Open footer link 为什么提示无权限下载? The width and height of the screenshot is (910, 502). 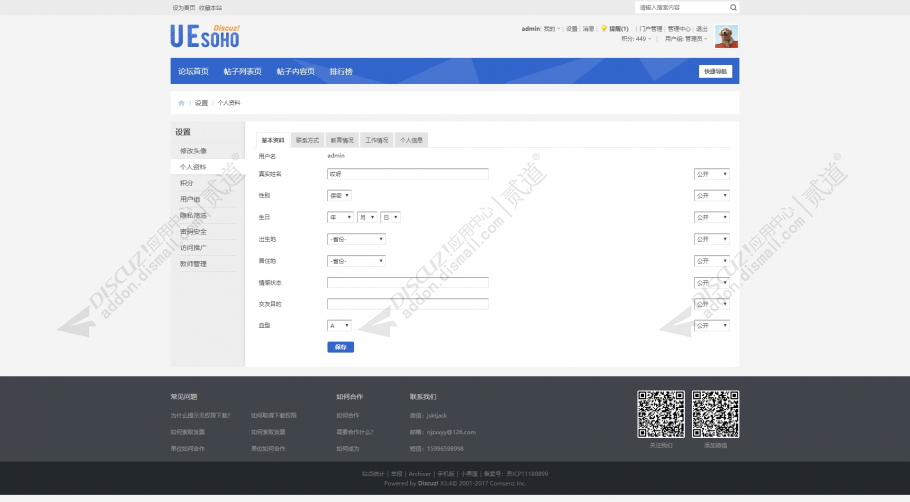pyautogui.click(x=200, y=416)
